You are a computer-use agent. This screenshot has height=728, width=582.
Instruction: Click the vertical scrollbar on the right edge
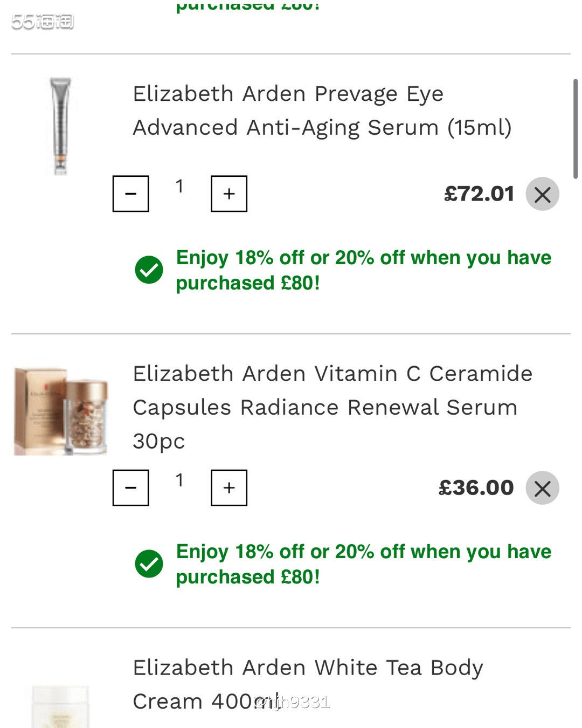(575, 128)
